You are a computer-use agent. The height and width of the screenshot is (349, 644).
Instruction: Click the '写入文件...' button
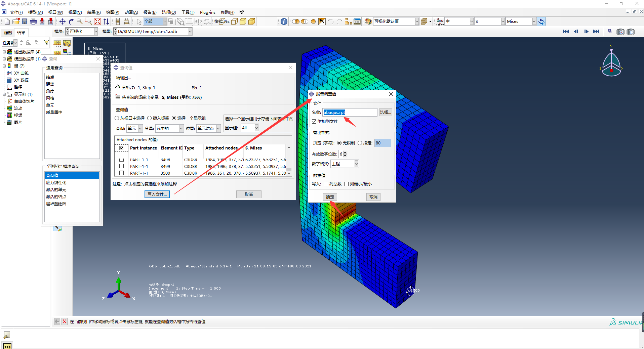(x=157, y=194)
